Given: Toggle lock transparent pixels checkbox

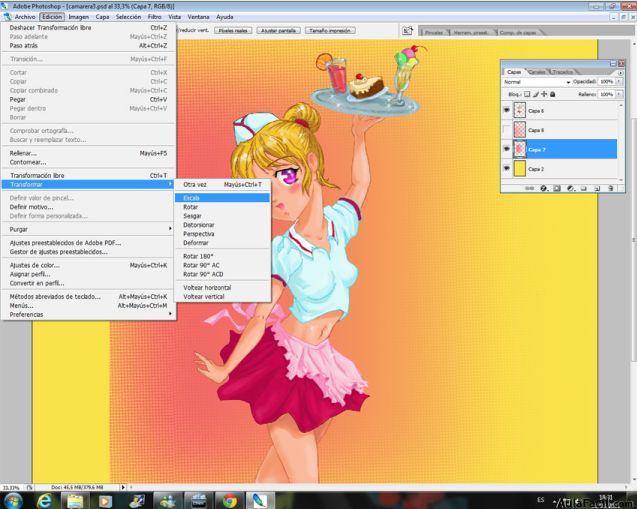Looking at the screenshot, I should (x=527, y=94).
